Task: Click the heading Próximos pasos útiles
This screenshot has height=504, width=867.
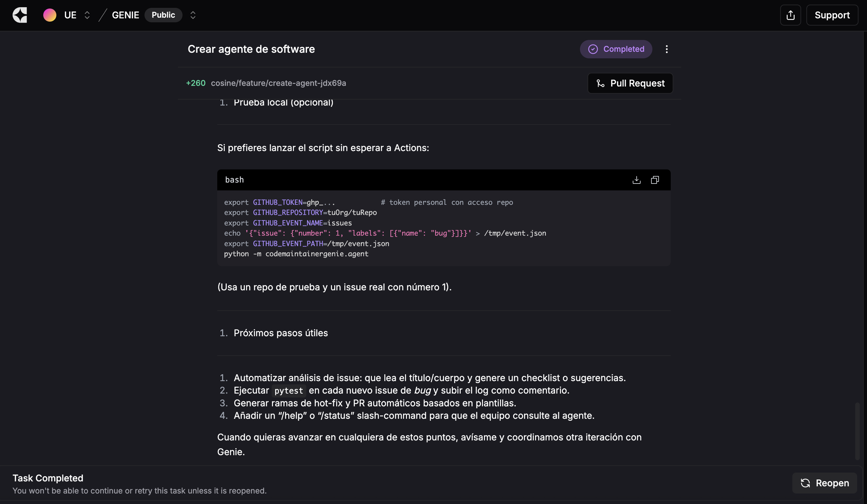Action: click(x=281, y=333)
